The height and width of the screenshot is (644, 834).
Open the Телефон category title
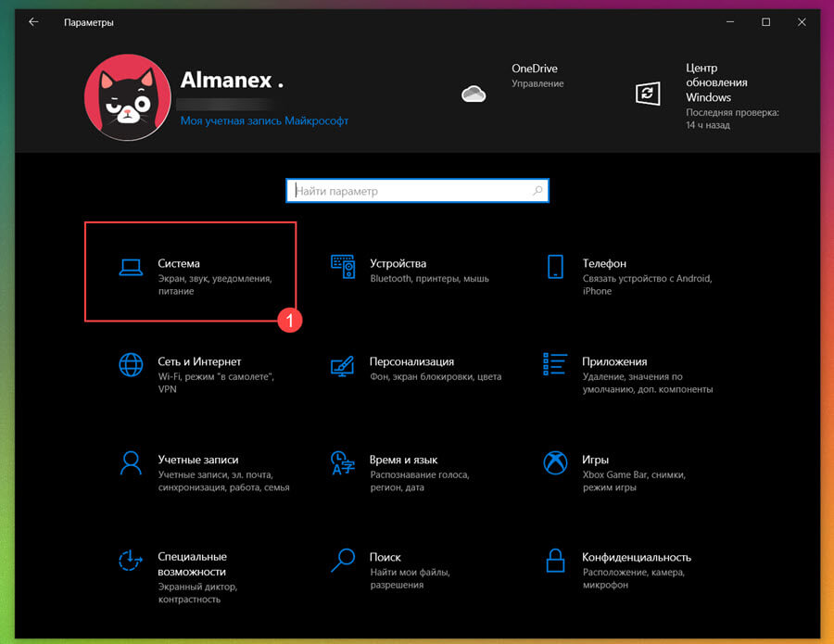(x=604, y=263)
